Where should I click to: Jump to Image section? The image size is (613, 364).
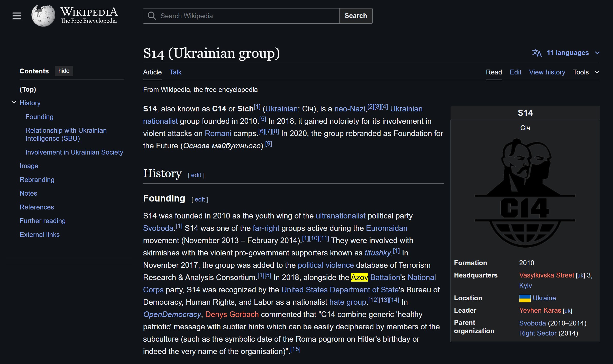[29, 166]
